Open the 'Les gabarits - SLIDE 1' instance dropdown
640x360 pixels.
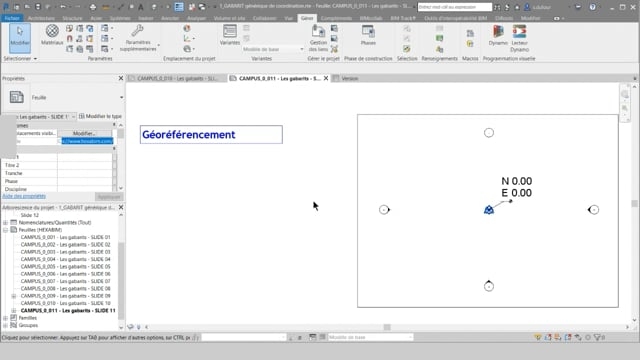[x=73, y=117]
